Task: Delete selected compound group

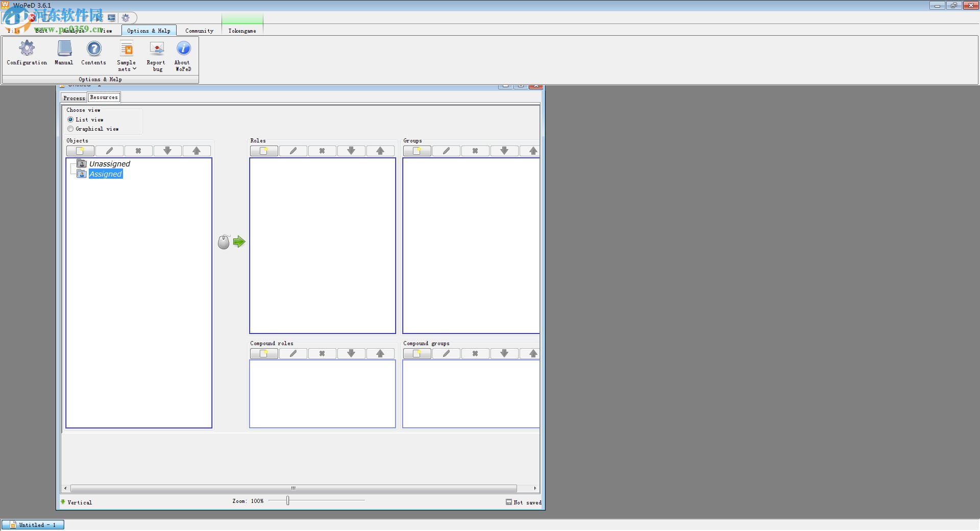Action: pyautogui.click(x=475, y=353)
